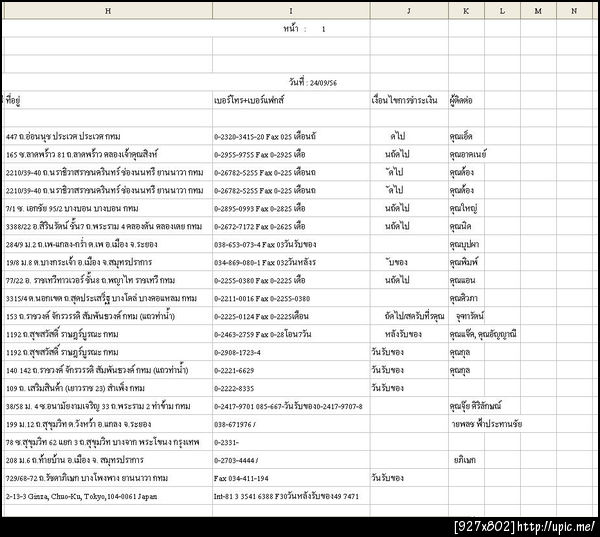Click address cell starting '77/22'
The height and width of the screenshot is (537, 600).
pyautogui.click(x=108, y=280)
